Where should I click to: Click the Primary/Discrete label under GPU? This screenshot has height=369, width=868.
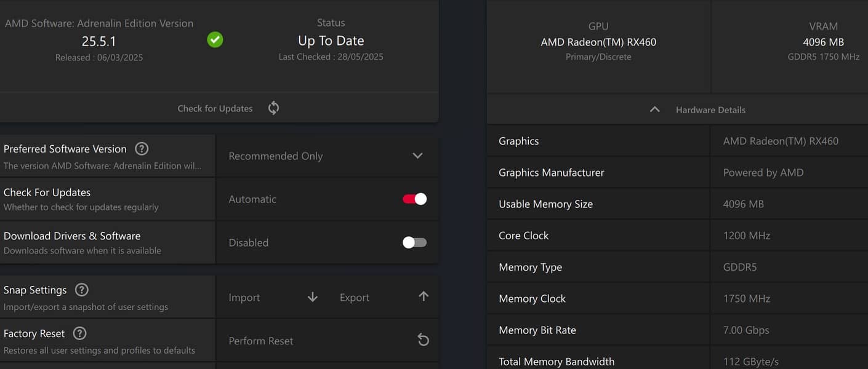598,57
